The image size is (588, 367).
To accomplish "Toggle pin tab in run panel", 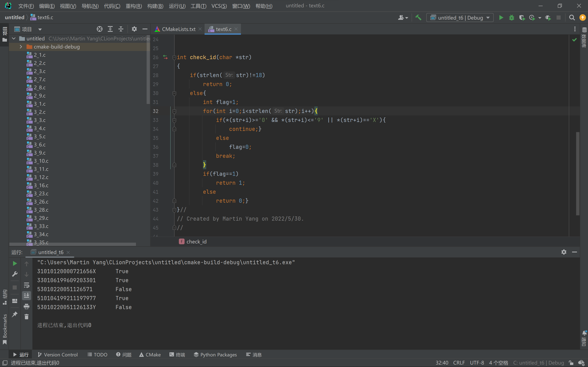I will tap(14, 314).
